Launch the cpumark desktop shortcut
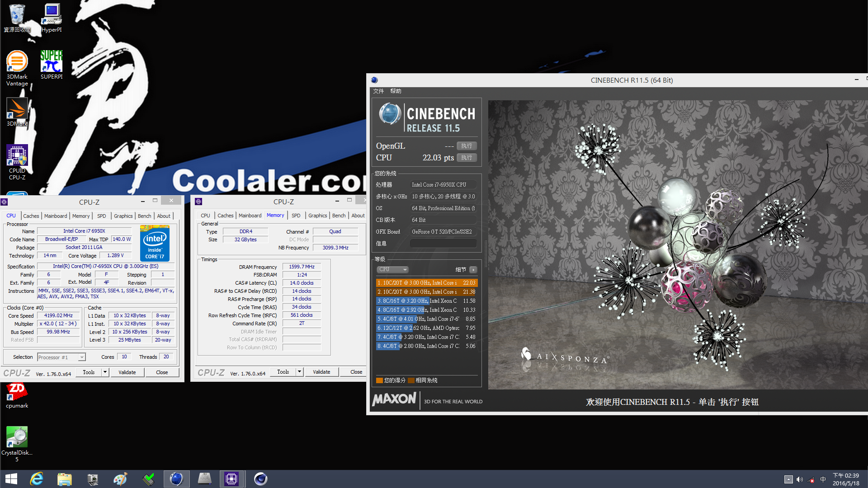Screen dimensions: 868x488 point(17,395)
